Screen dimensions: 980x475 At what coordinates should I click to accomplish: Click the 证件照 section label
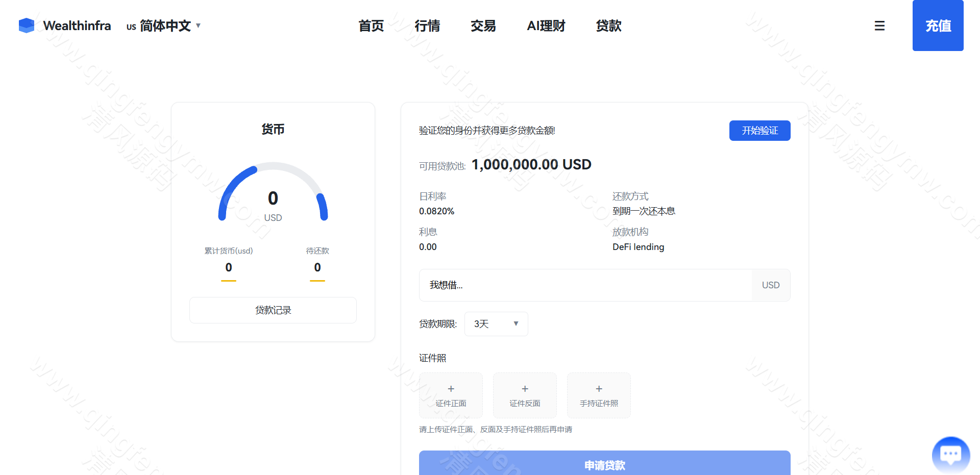click(432, 358)
